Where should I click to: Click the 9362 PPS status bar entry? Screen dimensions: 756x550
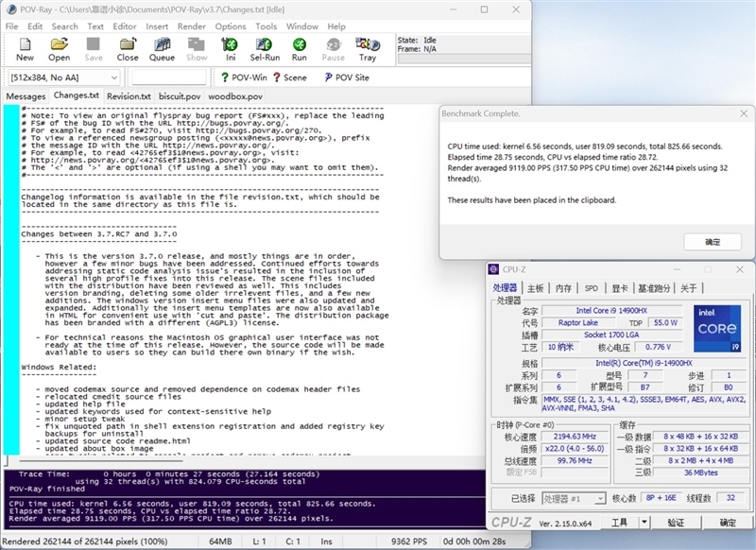pos(409,541)
